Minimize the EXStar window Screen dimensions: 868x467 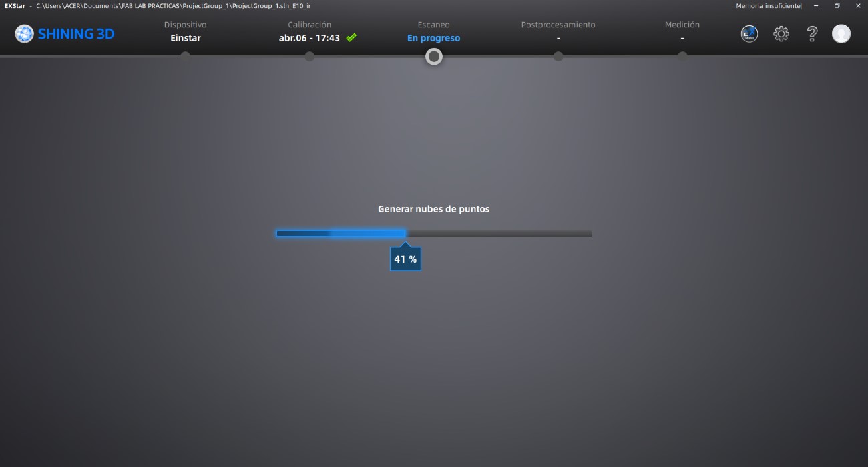coord(816,5)
